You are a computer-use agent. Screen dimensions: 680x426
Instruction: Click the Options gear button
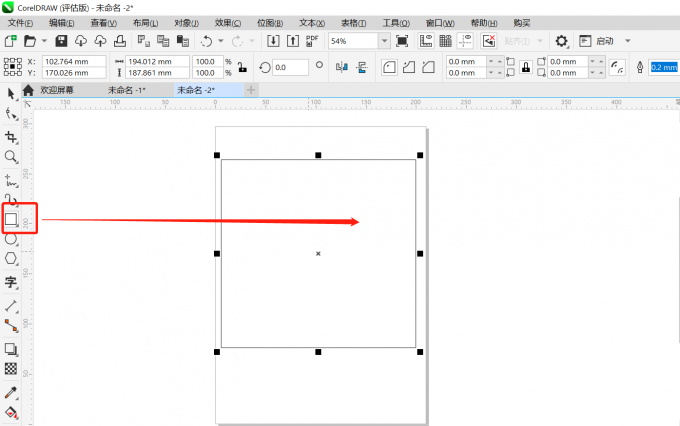pyautogui.click(x=561, y=41)
